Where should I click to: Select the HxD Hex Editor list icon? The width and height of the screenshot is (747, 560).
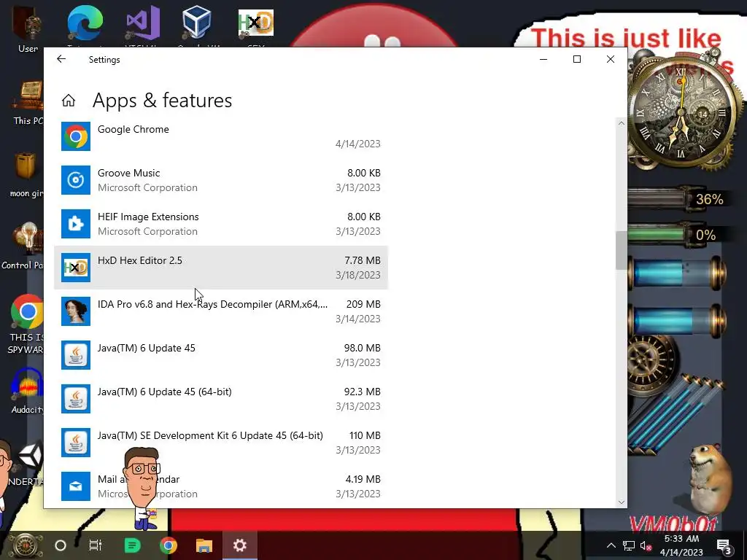click(x=76, y=268)
